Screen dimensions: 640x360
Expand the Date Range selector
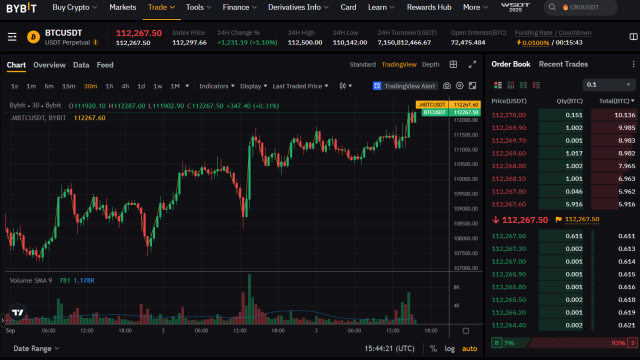(x=36, y=349)
